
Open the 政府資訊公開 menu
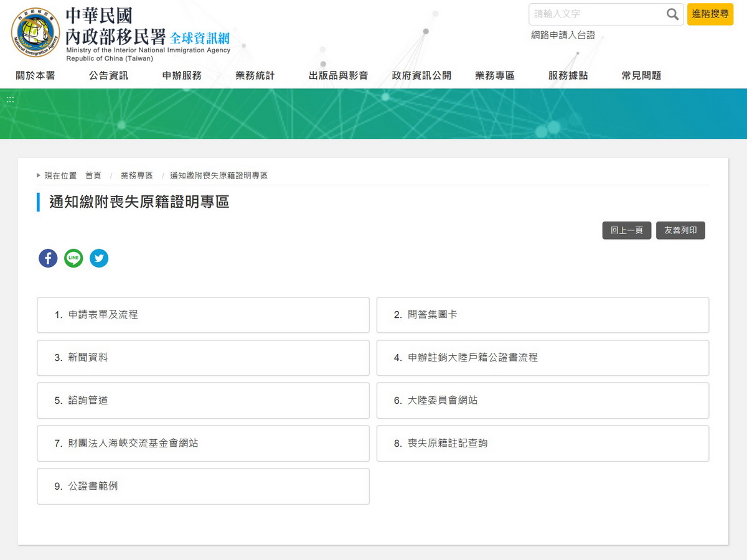[421, 76]
